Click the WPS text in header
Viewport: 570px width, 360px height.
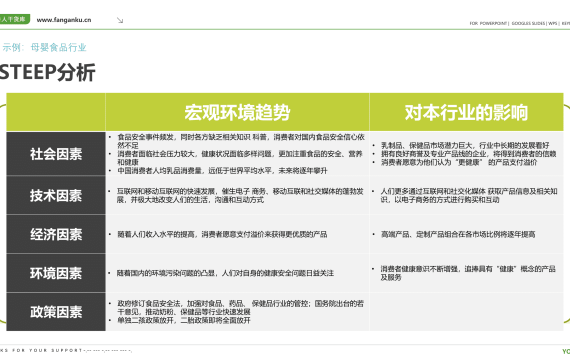point(553,23)
